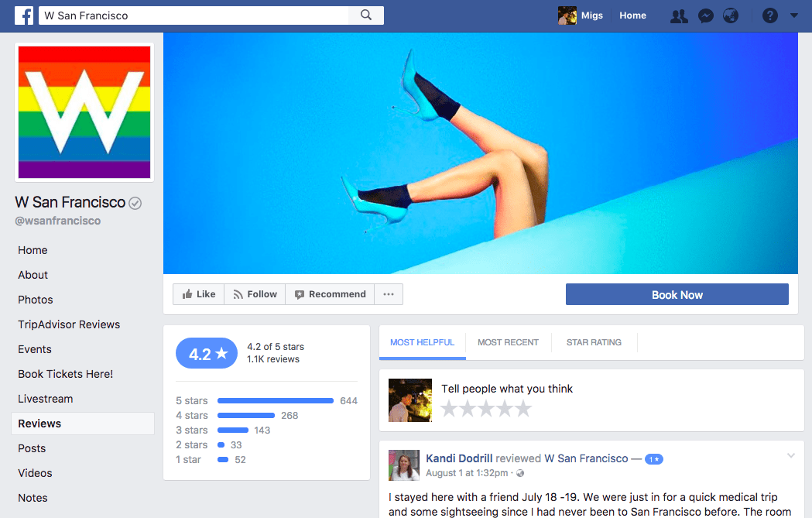Open Kandi Dodrill's profile link
This screenshot has height=518, width=812.
click(x=459, y=458)
